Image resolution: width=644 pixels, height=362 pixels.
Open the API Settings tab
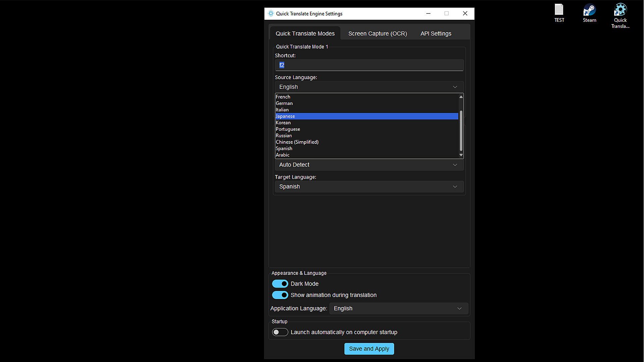[436, 34]
